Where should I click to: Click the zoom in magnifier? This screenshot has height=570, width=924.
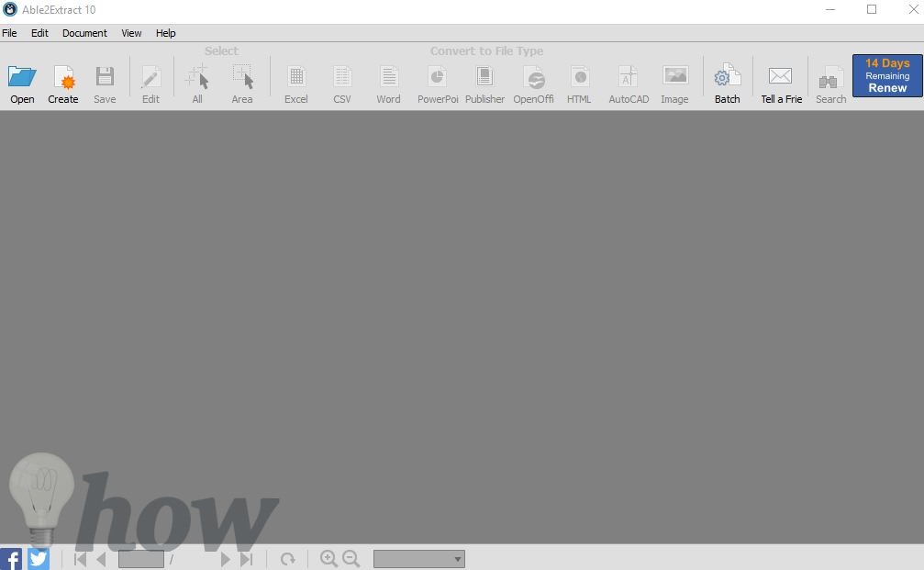click(x=328, y=559)
